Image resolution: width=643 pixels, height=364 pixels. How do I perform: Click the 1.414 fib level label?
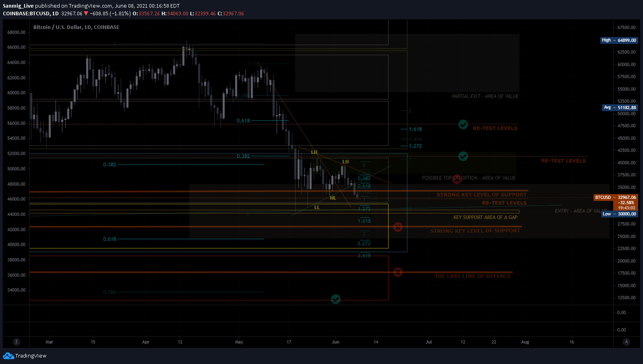click(416, 139)
